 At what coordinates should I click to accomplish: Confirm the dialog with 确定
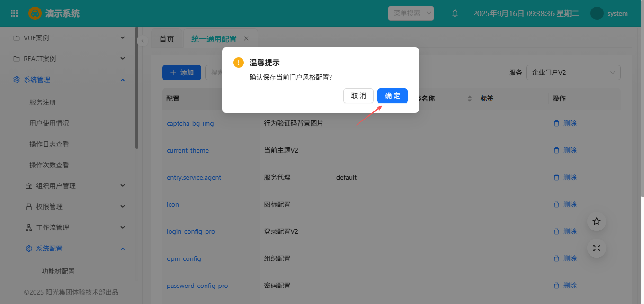[392, 96]
